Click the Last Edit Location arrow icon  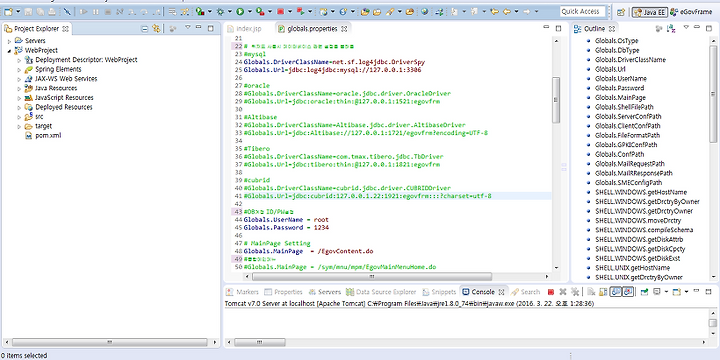coord(494,11)
